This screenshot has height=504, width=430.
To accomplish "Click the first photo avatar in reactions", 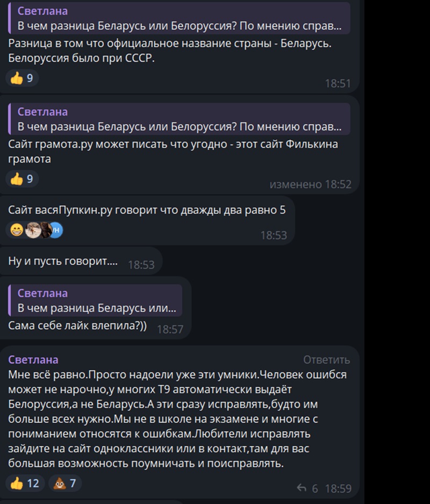I will pyautogui.click(x=32, y=230).
